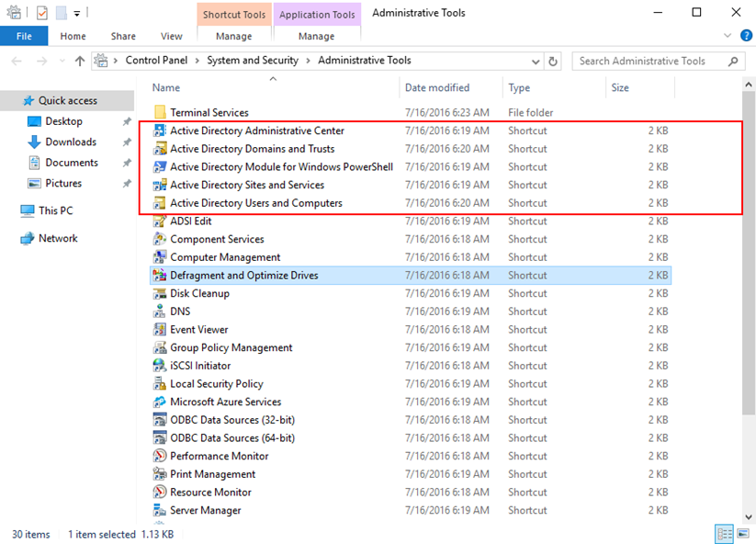Select the Local Security Policy icon

tap(160, 384)
